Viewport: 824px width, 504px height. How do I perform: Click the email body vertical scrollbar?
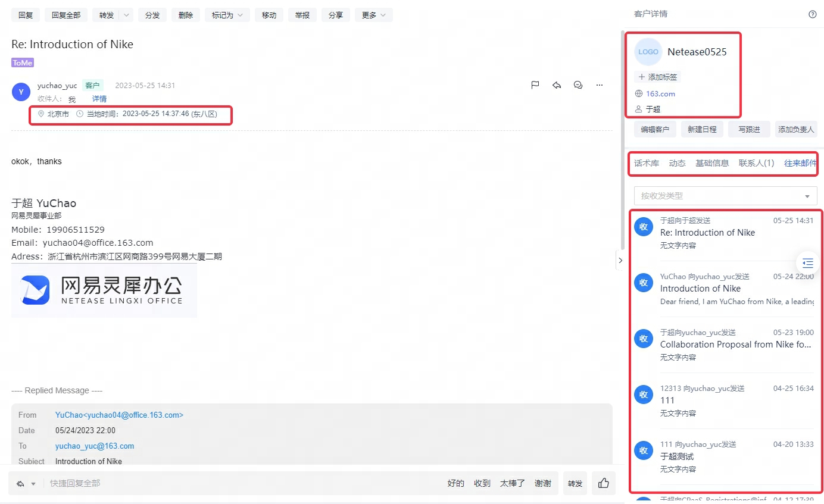click(623, 140)
